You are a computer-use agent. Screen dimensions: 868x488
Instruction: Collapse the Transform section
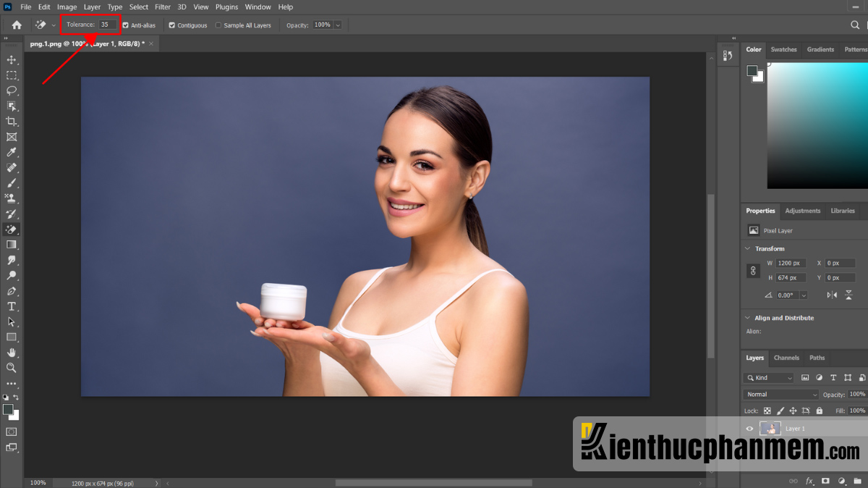748,248
